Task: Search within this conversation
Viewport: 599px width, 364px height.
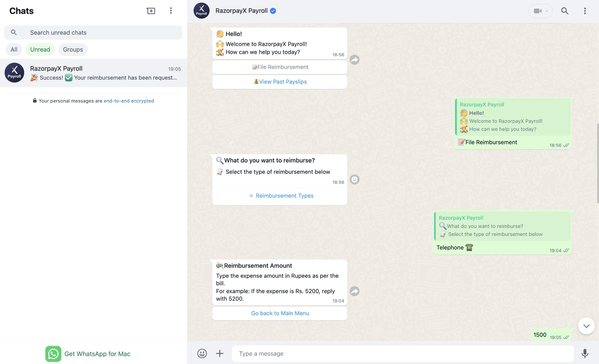Action: (x=565, y=11)
